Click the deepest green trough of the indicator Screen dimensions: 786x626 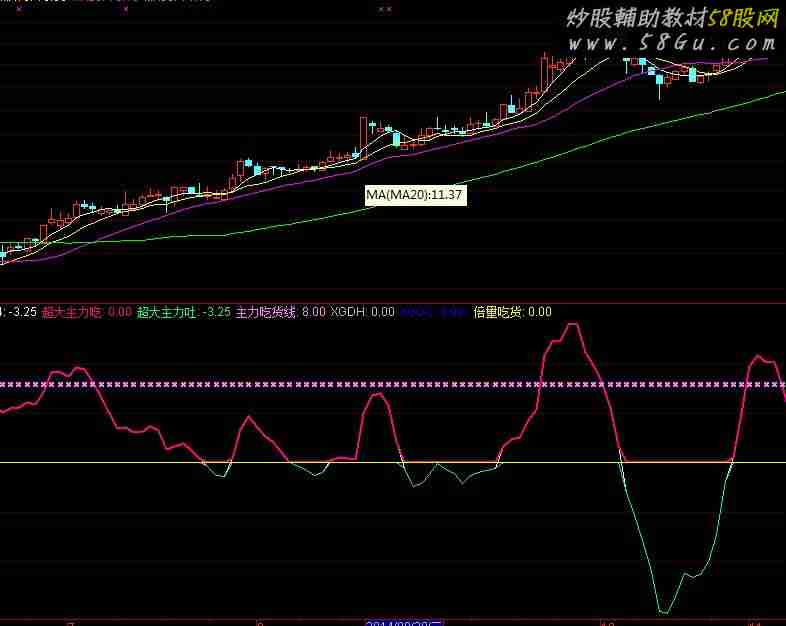coord(663,610)
